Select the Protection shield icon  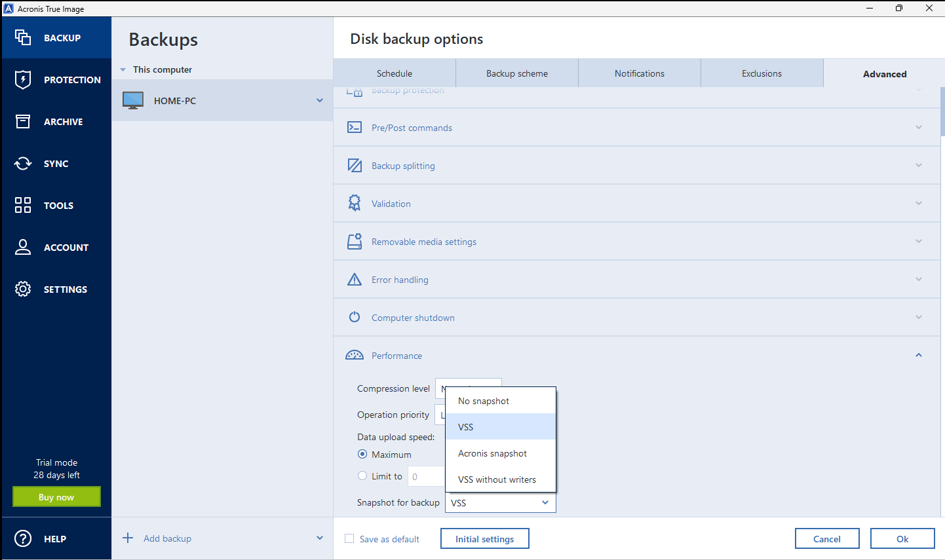tap(22, 79)
